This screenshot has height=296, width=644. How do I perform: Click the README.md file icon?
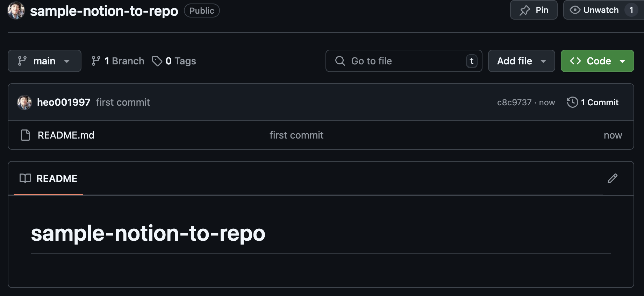click(x=26, y=135)
